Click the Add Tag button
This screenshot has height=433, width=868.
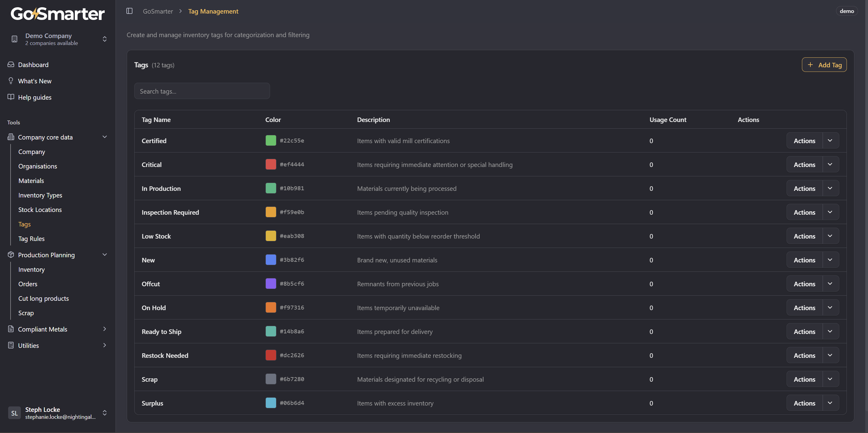click(824, 65)
